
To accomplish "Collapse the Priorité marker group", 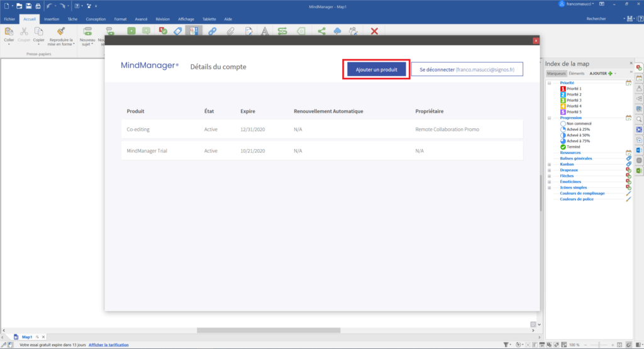I will [549, 83].
